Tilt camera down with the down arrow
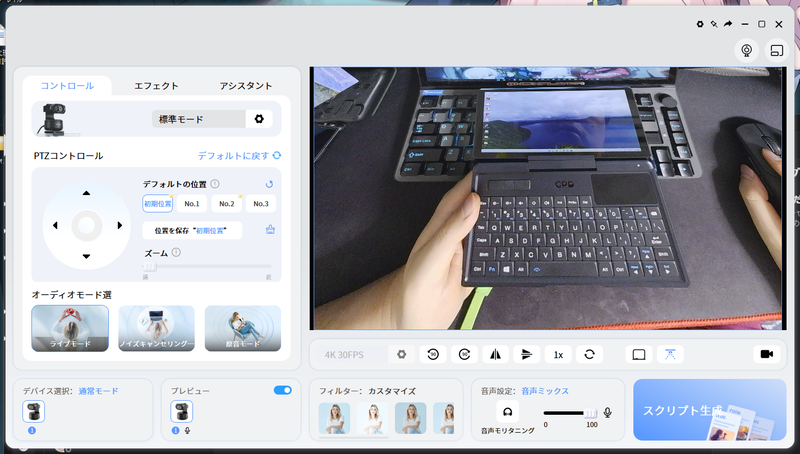The image size is (800, 454). 86,256
